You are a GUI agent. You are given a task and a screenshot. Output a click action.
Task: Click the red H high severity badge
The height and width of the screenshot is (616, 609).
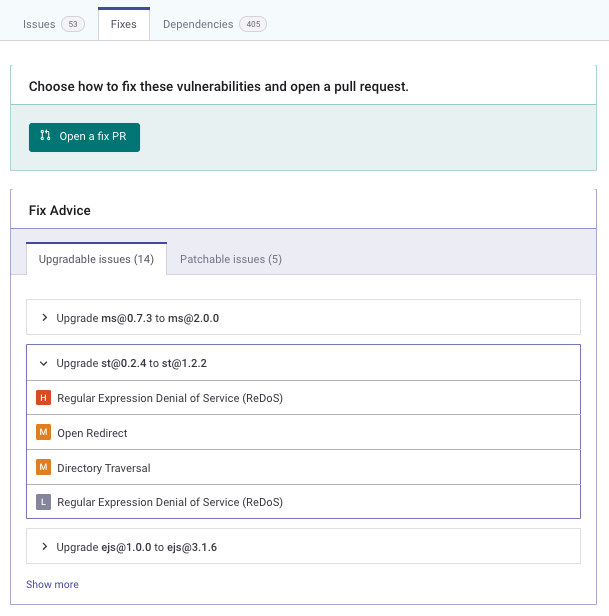pyautogui.click(x=44, y=398)
